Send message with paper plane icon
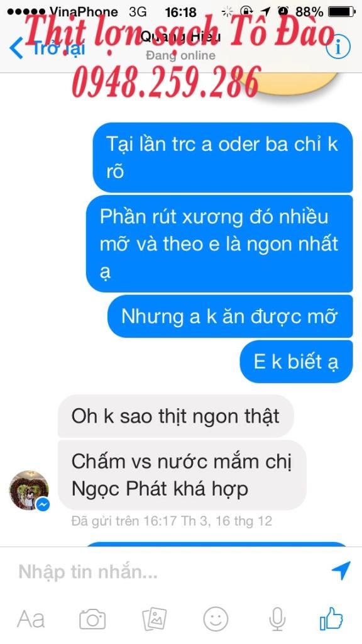362x644 pixels. click(x=341, y=570)
